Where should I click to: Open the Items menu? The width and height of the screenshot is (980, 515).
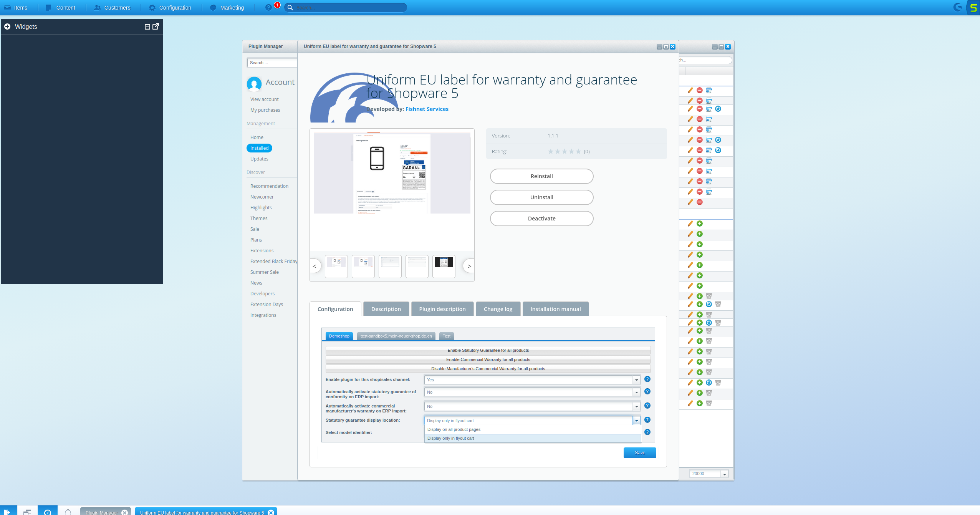(16, 8)
